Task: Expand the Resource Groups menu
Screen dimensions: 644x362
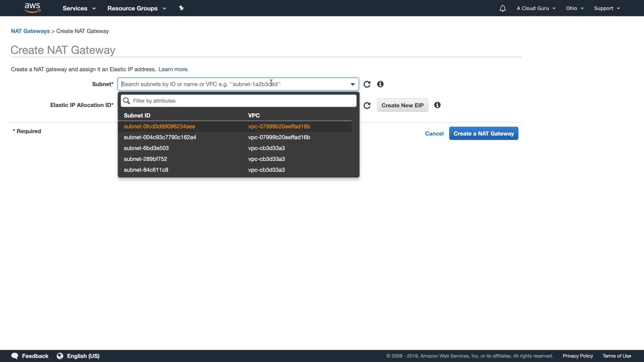Action: (137, 8)
